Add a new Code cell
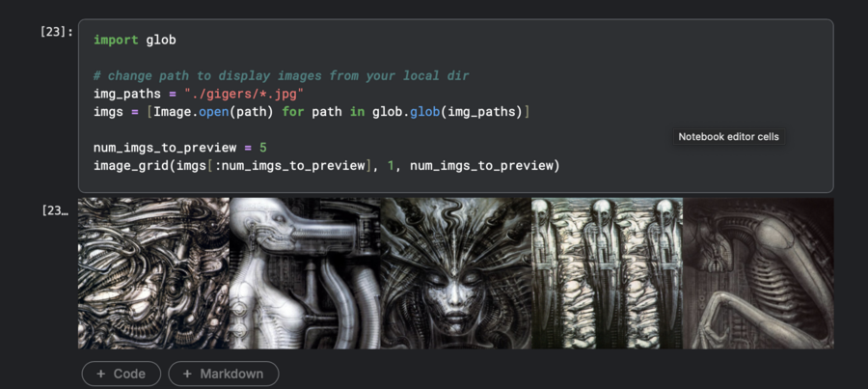868x389 pixels. [122, 374]
